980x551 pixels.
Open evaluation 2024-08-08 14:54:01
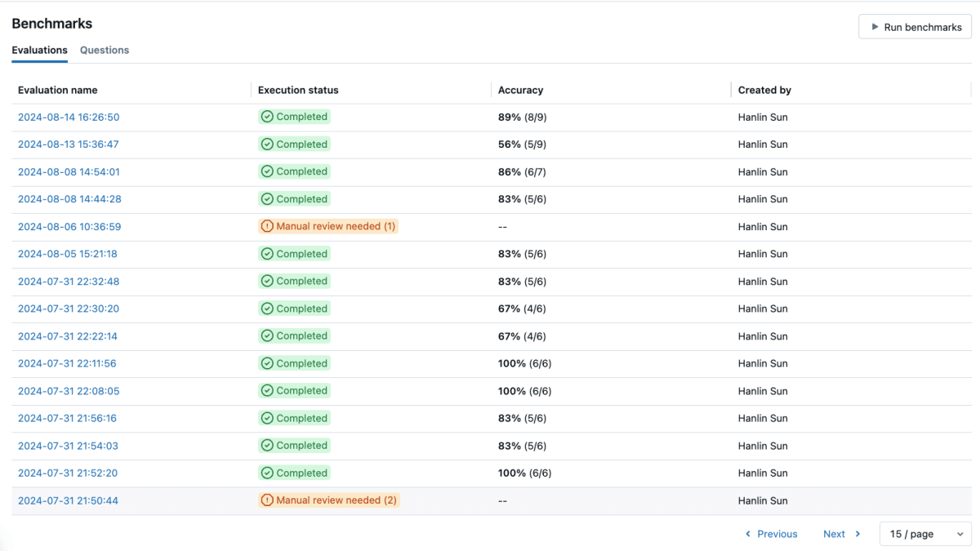69,171
